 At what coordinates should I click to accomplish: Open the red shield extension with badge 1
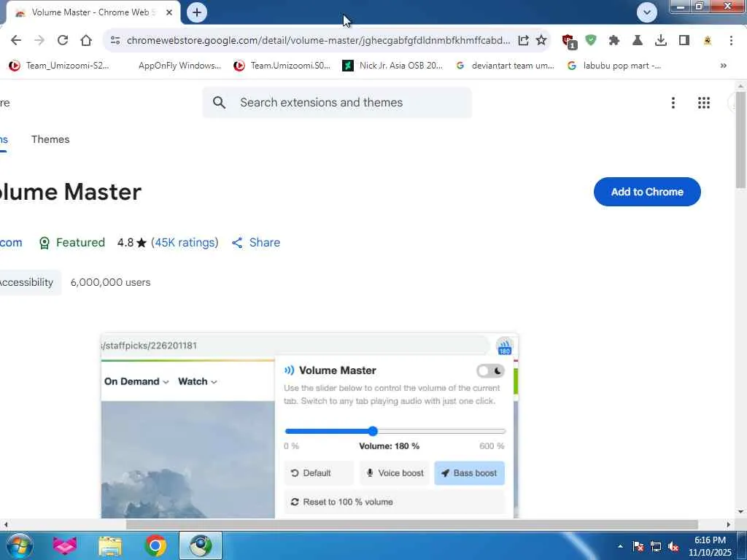(568, 42)
